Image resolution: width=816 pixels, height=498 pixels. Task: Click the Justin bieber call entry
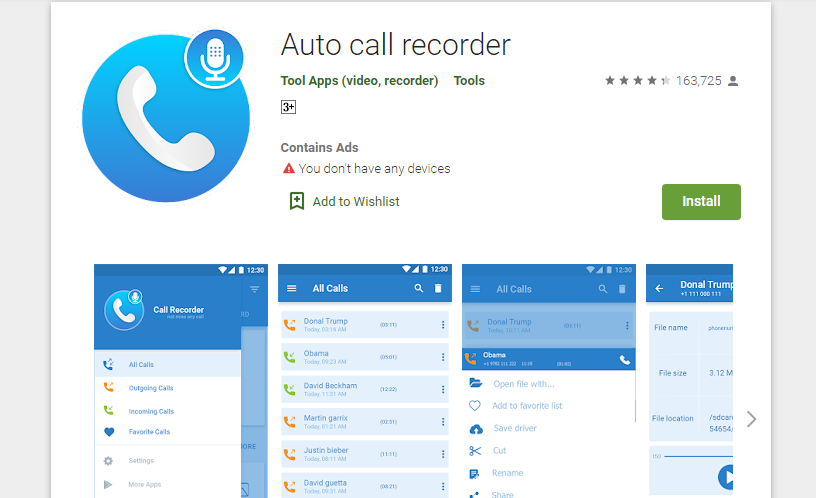pyautogui.click(x=365, y=454)
